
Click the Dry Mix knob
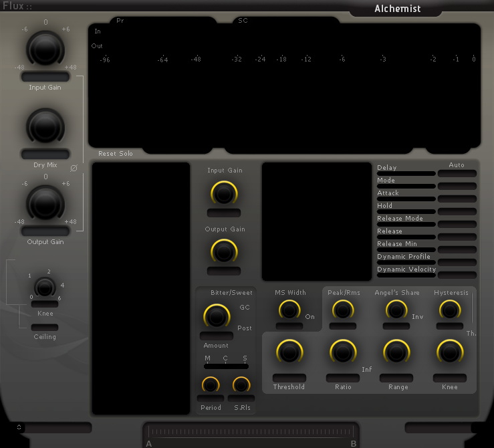tap(45, 127)
